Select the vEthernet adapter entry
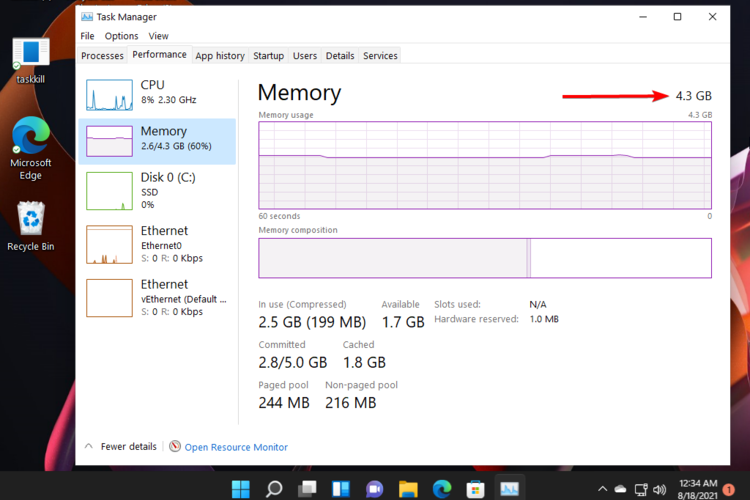 click(x=156, y=297)
